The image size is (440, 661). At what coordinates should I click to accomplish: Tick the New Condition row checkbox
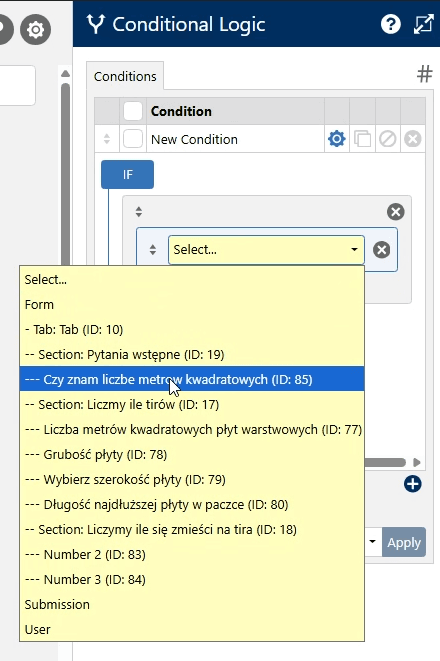(x=133, y=139)
